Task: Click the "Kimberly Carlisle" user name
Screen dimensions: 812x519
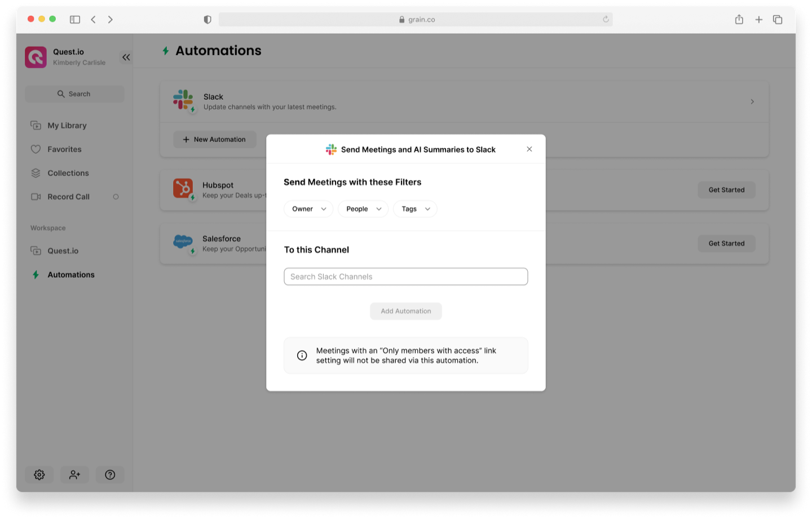Action: click(79, 63)
